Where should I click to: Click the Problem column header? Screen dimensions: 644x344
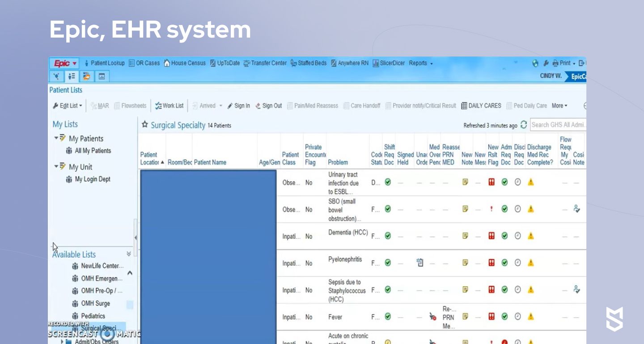338,162
